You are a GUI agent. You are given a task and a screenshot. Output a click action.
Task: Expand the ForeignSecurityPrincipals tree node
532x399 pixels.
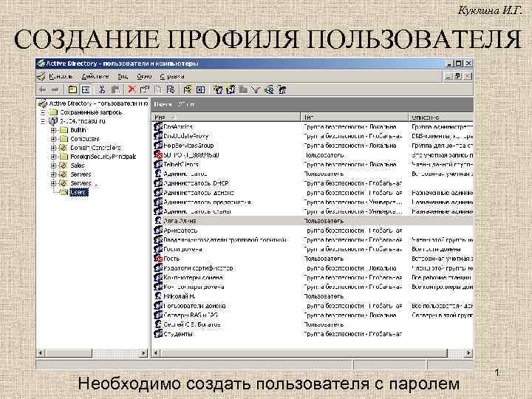coord(53,157)
